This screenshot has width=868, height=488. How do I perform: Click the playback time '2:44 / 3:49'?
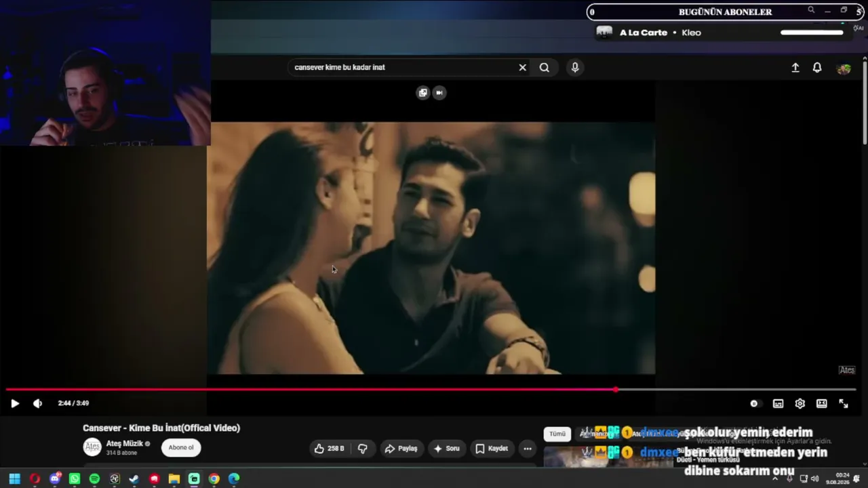click(73, 403)
